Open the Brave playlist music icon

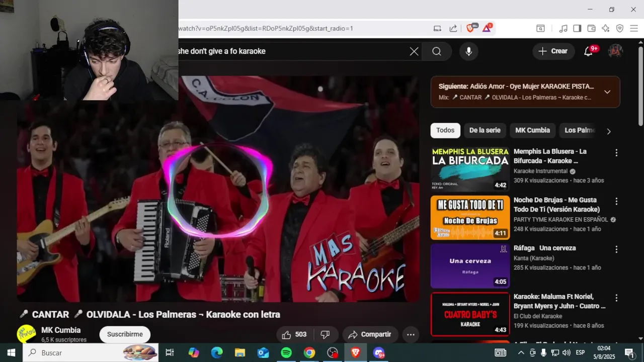point(563,28)
